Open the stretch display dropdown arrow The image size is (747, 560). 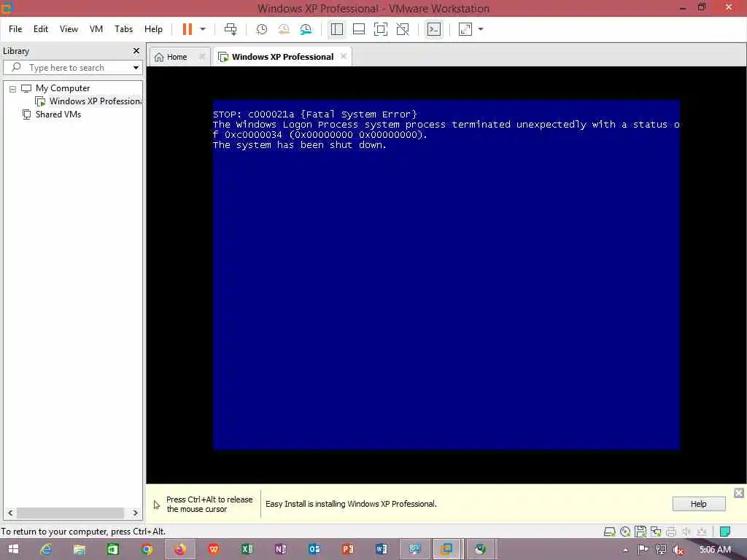click(x=481, y=29)
